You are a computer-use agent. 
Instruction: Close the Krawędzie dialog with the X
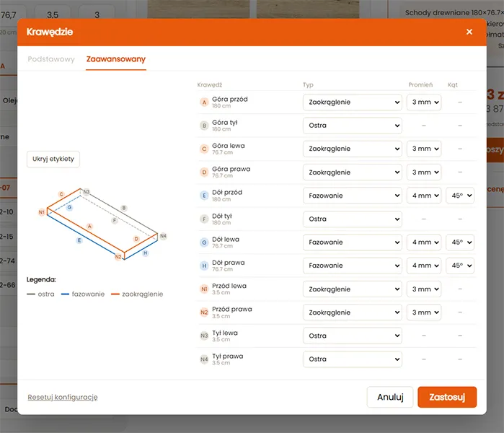[x=469, y=32]
